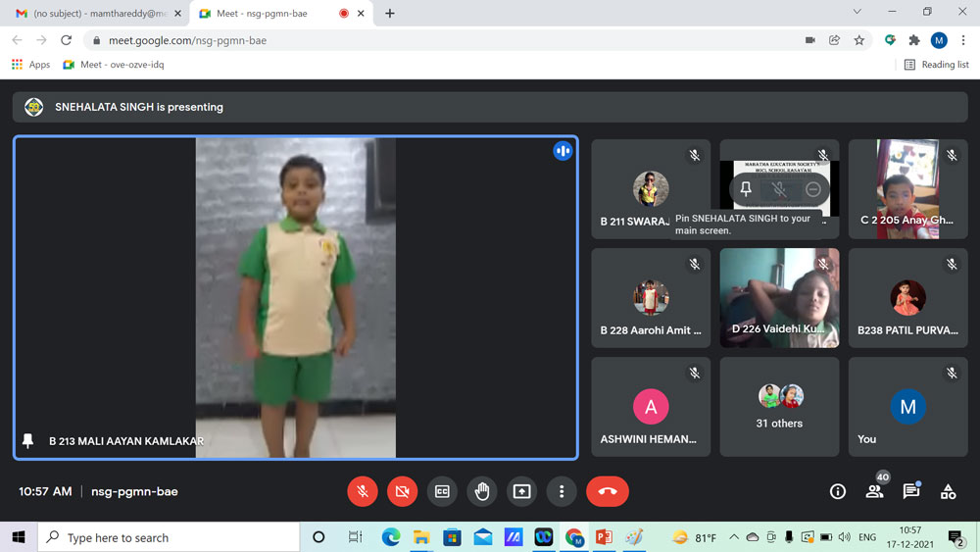Switch to the Gmail (no subject) tab
This screenshot has height=552, width=980.
(x=93, y=14)
